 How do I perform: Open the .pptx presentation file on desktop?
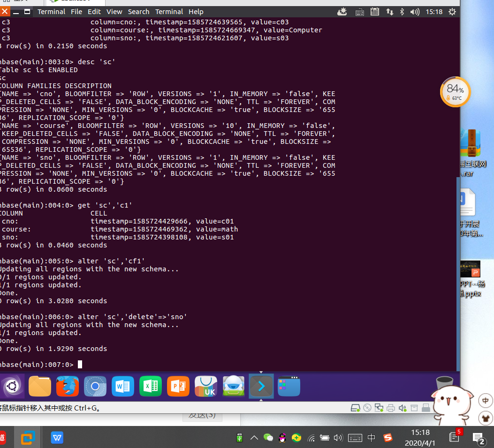[x=471, y=279]
